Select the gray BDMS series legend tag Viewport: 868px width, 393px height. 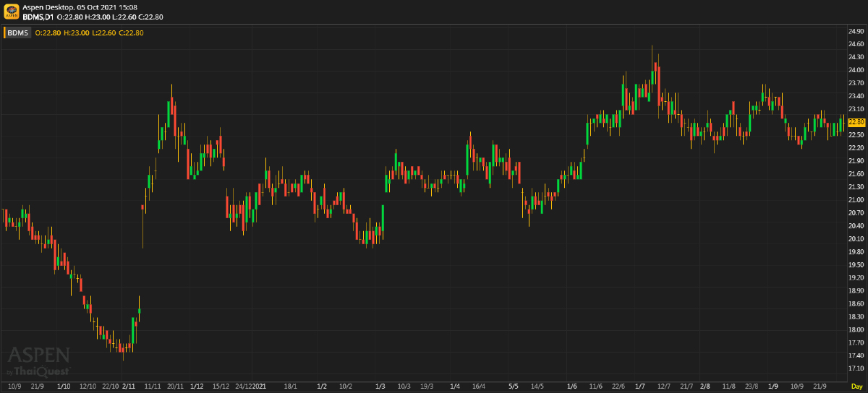pyautogui.click(x=19, y=33)
